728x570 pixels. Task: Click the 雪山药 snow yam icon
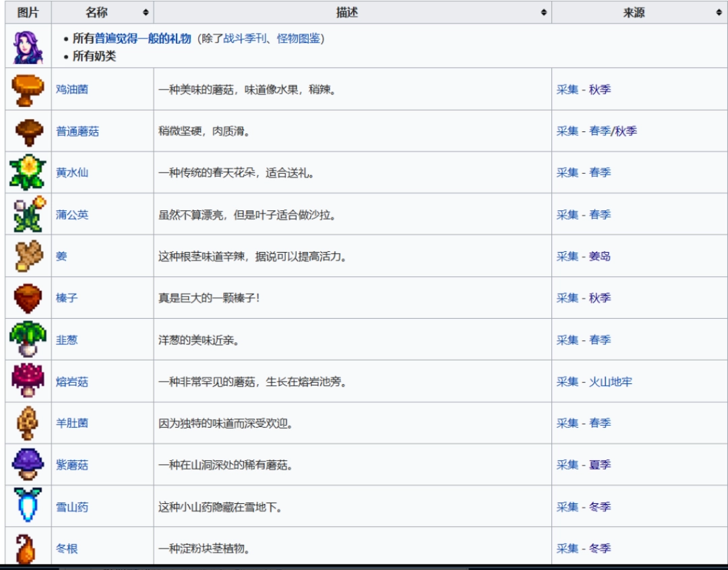tap(28, 505)
